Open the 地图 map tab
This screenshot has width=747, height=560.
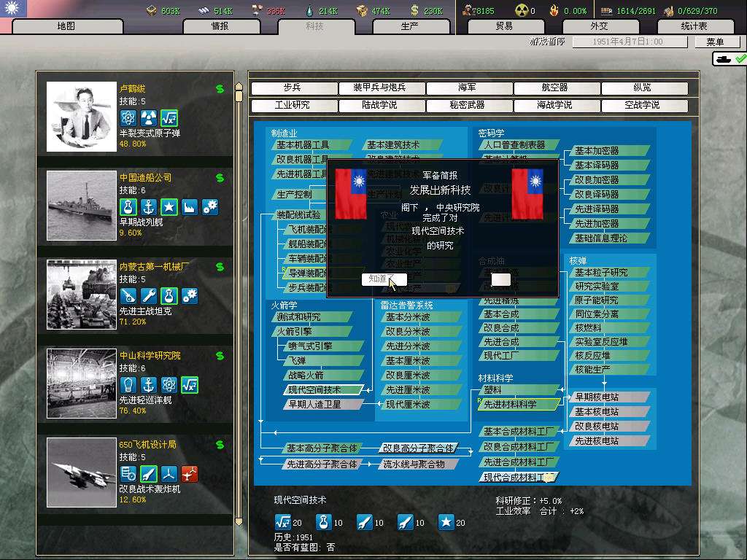(67, 26)
